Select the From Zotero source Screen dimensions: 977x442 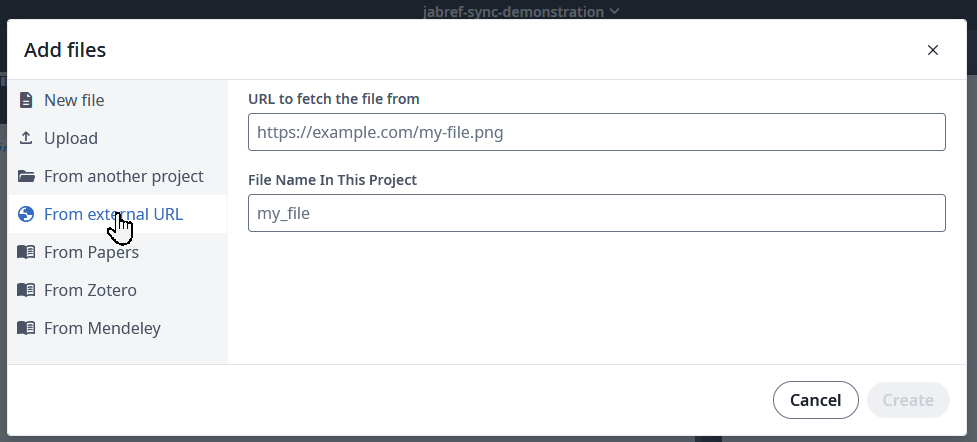pyautogui.click(x=90, y=290)
